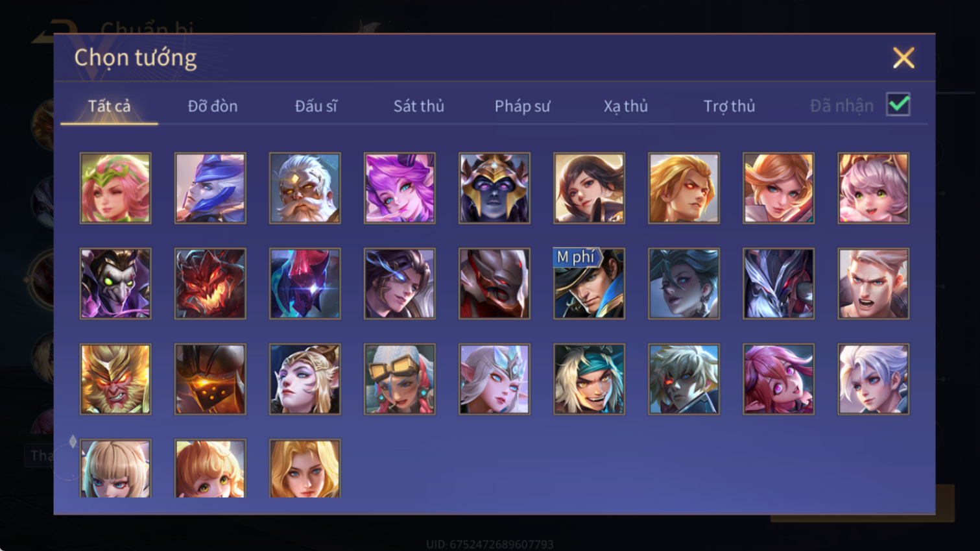Viewport: 980px width, 551px height.
Task: Pick the teal bandana grinning hero
Action: (589, 379)
